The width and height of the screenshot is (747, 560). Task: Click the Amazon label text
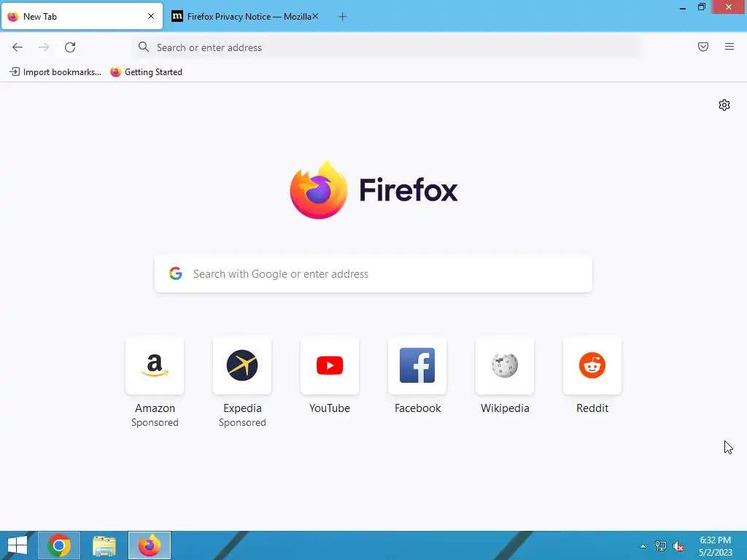(x=155, y=408)
